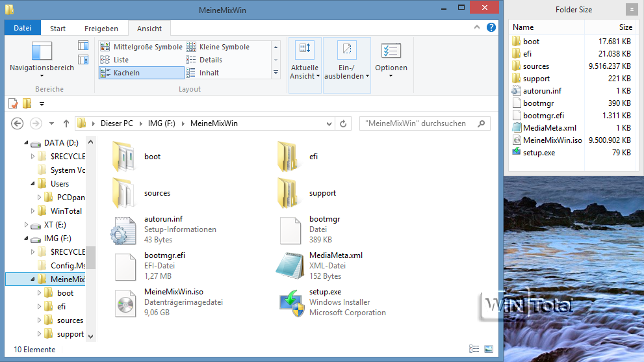Select System Volume folder in tree
The height and width of the screenshot is (362, 644).
[x=68, y=170]
